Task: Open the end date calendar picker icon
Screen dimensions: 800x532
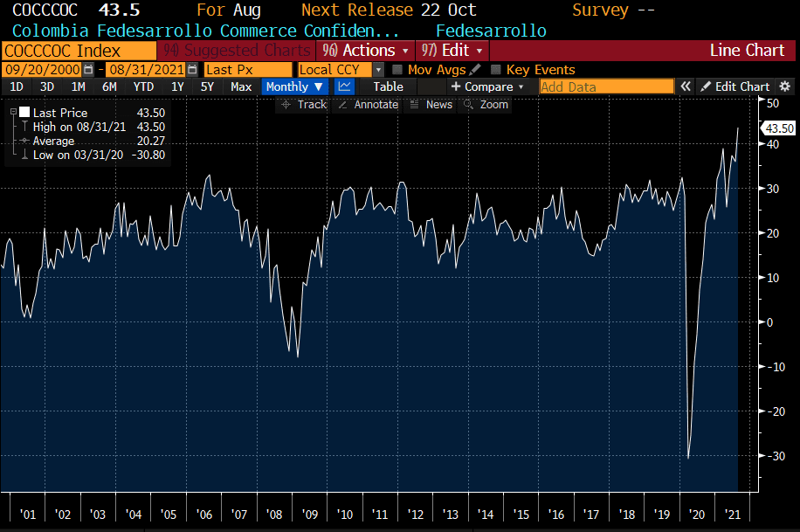Action: [196, 69]
